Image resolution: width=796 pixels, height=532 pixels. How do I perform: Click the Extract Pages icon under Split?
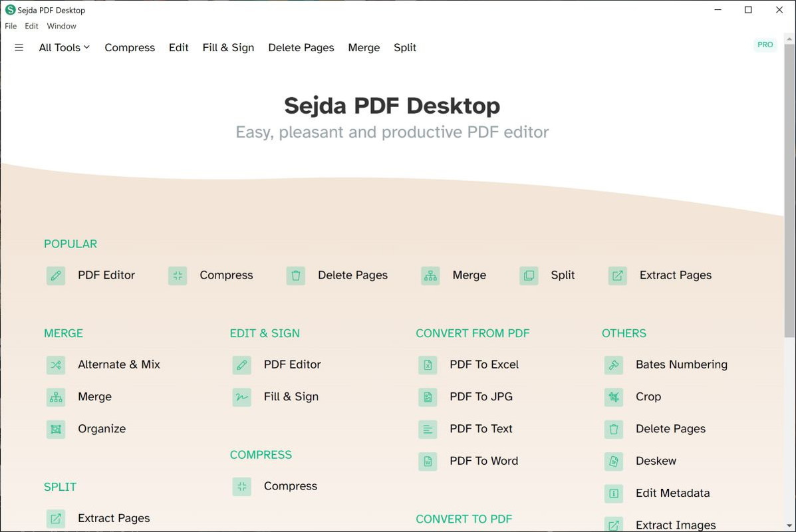point(56,519)
